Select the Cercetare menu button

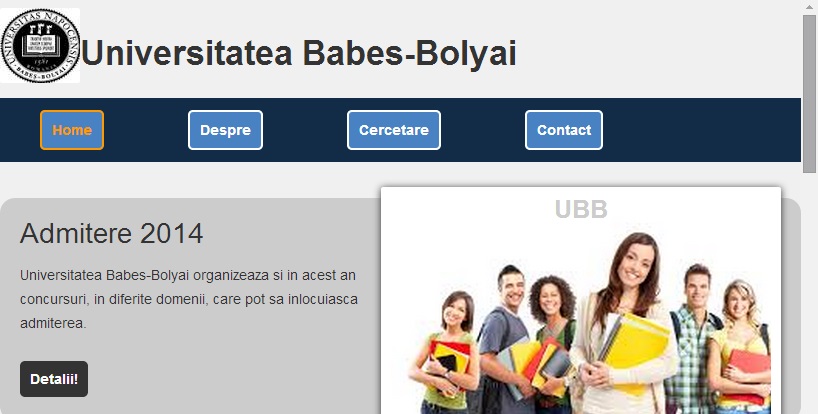coord(394,130)
